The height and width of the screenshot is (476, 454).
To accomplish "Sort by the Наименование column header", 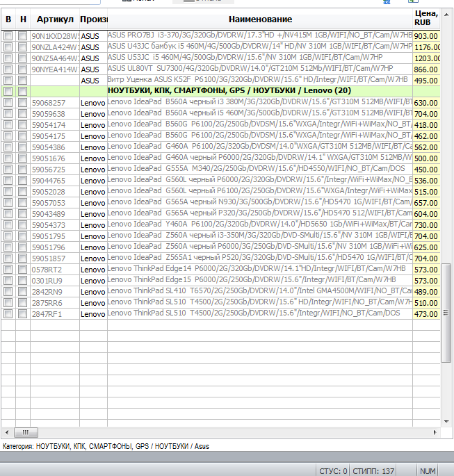I will coord(260,19).
